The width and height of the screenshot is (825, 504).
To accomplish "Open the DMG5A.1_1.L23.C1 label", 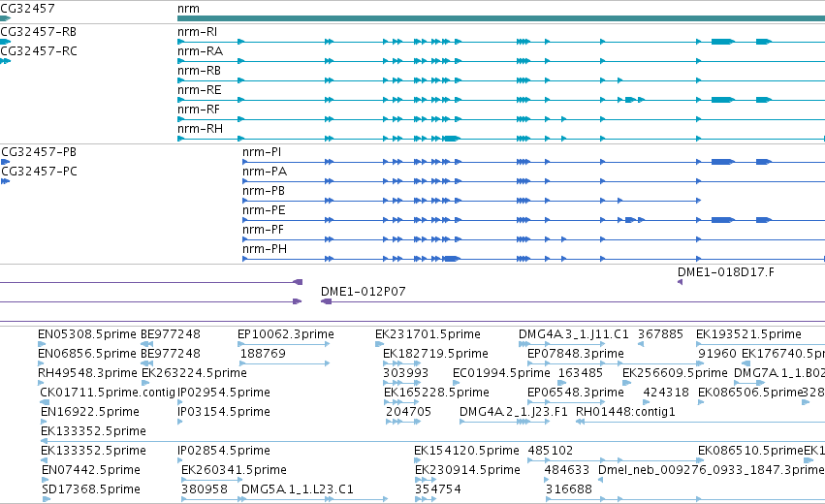I will [x=298, y=489].
